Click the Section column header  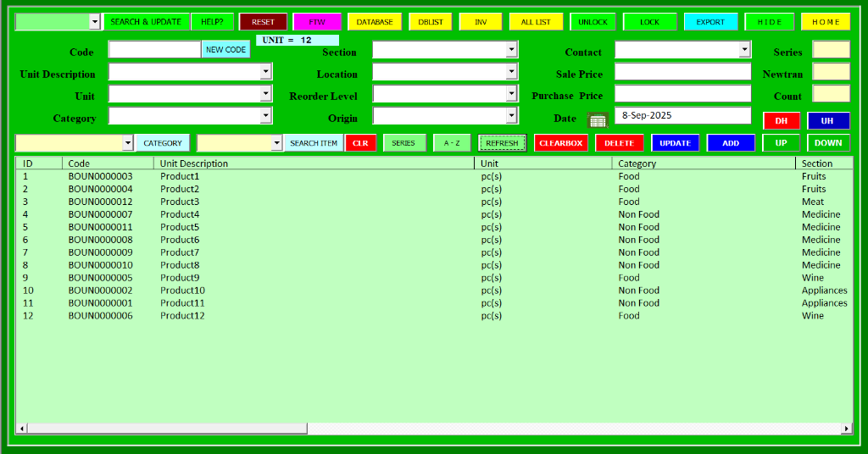pyautogui.click(x=824, y=163)
